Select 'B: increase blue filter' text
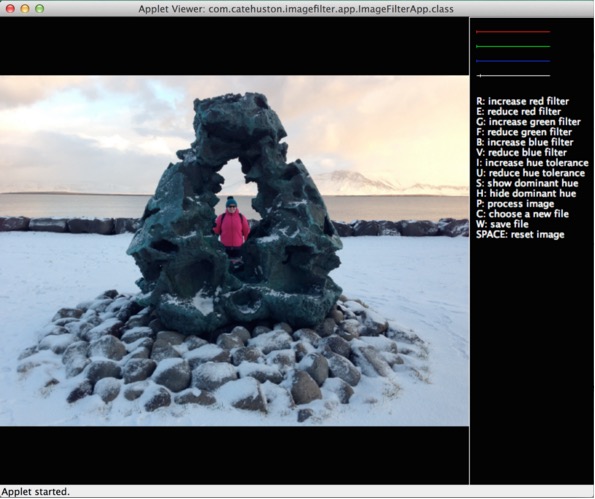 [x=524, y=142]
